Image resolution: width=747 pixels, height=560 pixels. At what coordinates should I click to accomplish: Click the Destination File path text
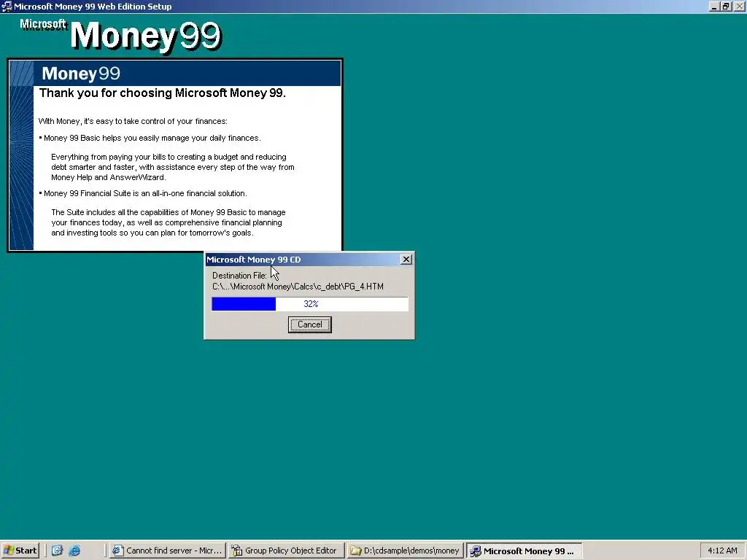298,287
